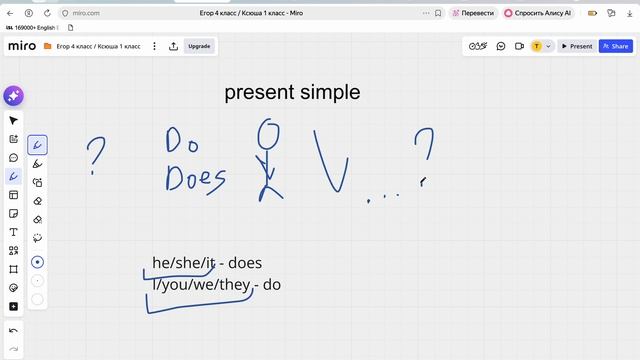The height and width of the screenshot is (360, 640).
Task: Open the battery saver icon
Action: (592, 13)
